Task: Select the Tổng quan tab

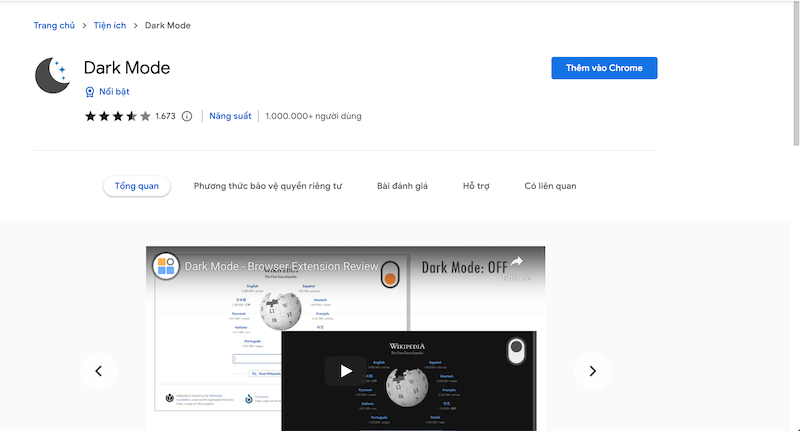Action: [137, 186]
